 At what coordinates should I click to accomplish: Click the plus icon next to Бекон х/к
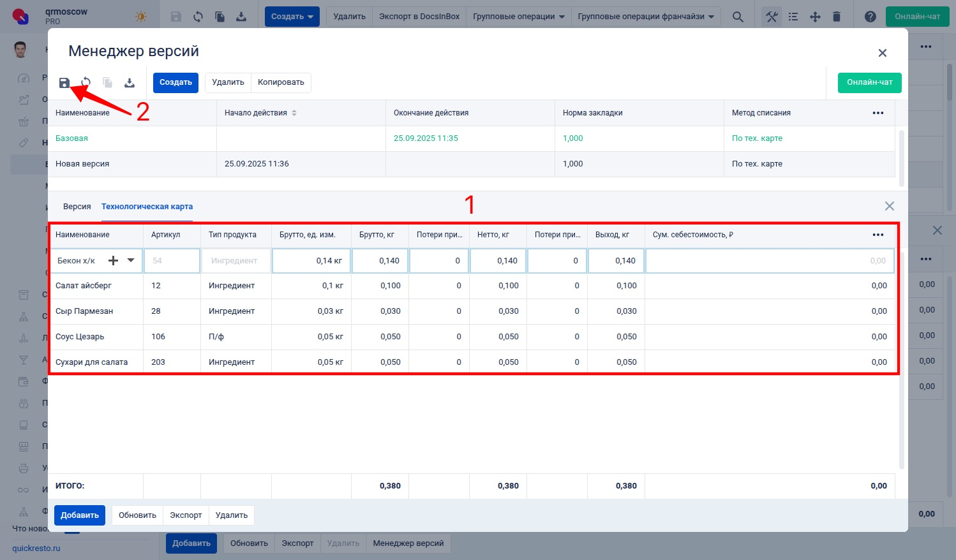coord(114,260)
